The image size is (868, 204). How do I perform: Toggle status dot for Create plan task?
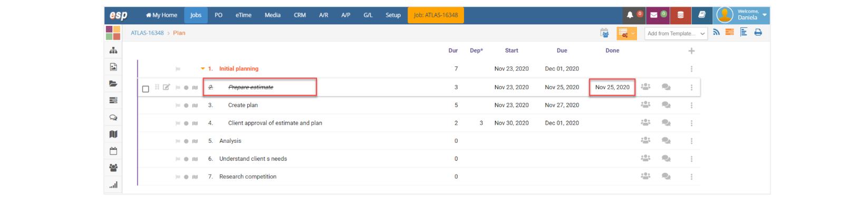tap(186, 105)
